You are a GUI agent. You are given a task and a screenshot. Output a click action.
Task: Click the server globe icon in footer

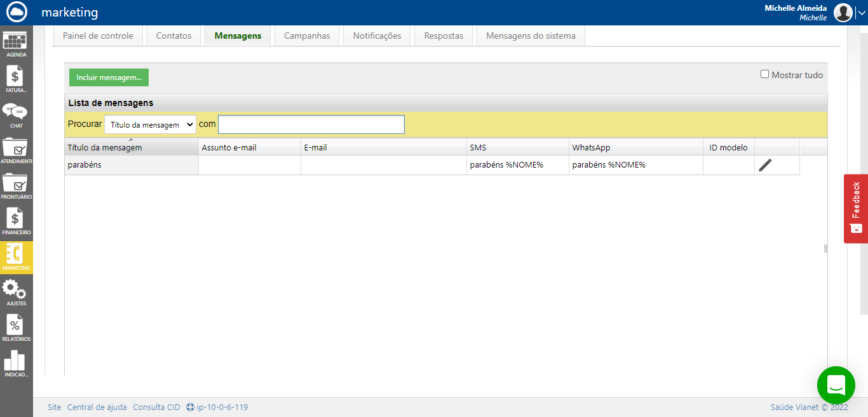[x=190, y=407]
